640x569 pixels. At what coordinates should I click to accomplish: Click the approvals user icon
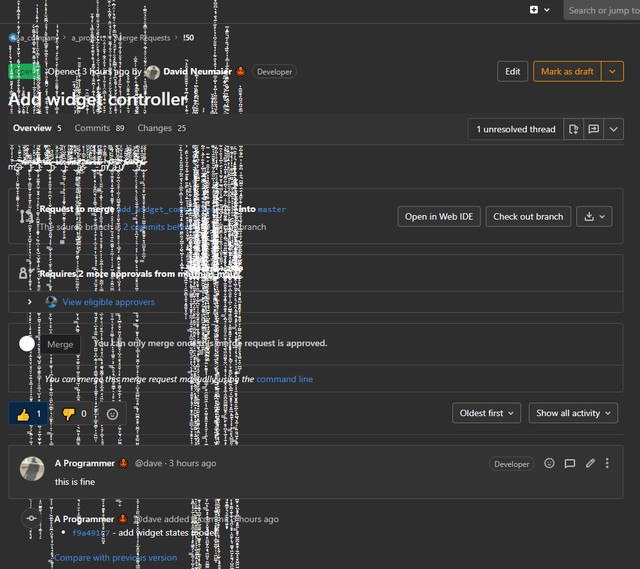pyautogui.click(x=24, y=273)
